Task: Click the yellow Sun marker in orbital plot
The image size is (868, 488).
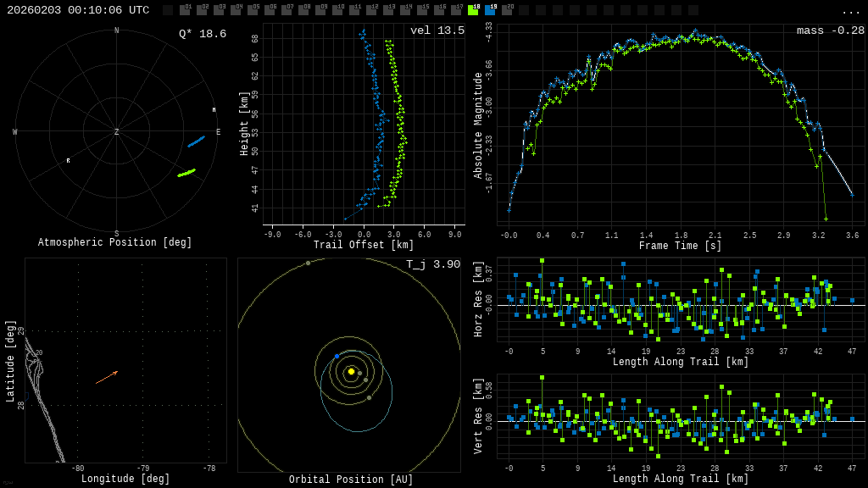Action: (x=351, y=371)
